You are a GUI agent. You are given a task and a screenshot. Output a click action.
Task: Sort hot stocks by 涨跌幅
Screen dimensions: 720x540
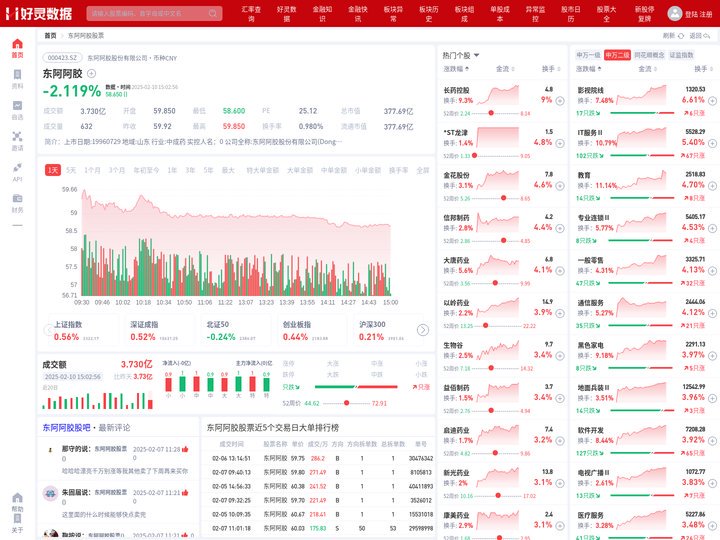[x=456, y=69]
